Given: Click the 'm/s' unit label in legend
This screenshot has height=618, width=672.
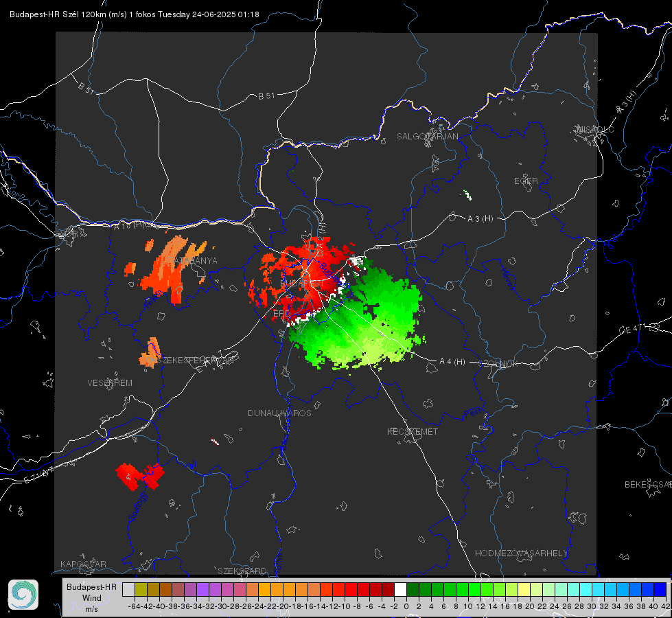Looking at the screenshot, I should [x=91, y=609].
